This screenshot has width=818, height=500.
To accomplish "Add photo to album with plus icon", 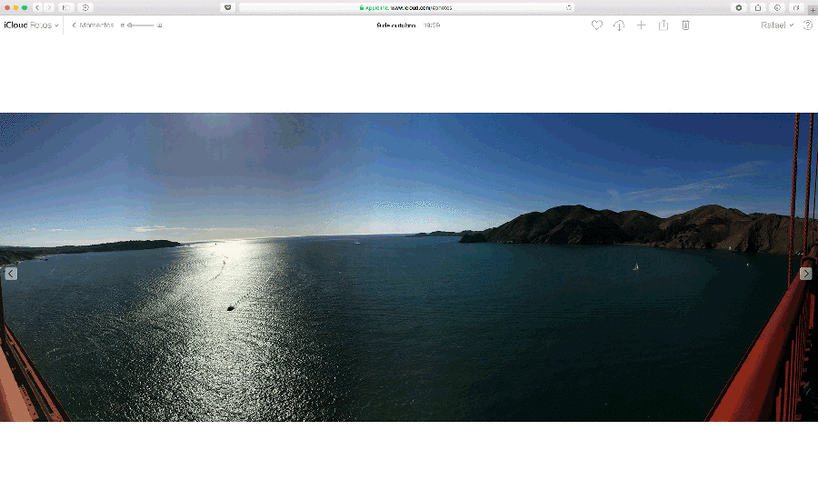I will (641, 25).
